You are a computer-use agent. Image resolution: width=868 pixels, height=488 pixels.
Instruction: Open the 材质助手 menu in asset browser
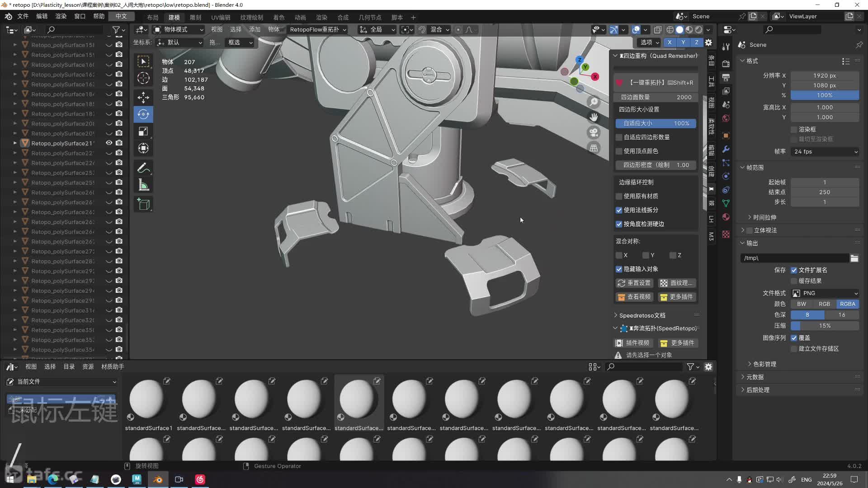click(x=113, y=367)
